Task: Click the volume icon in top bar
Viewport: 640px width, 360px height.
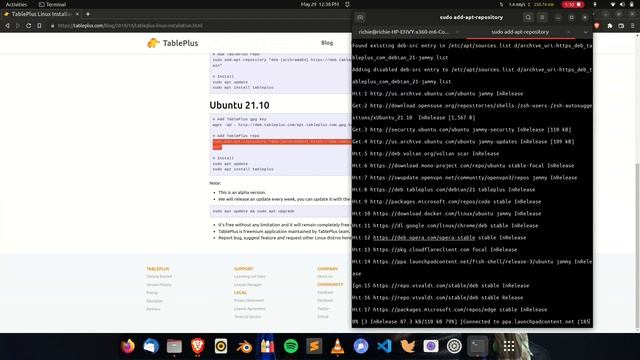Action: point(622,4)
